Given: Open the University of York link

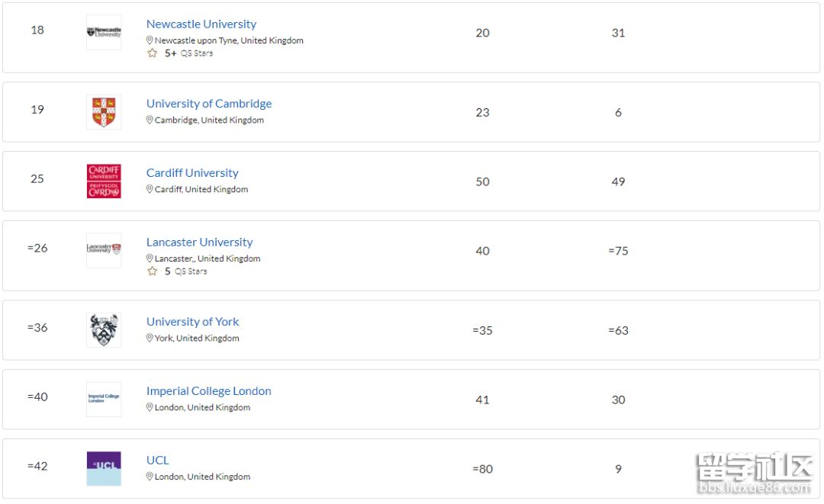Looking at the screenshot, I should (192, 322).
